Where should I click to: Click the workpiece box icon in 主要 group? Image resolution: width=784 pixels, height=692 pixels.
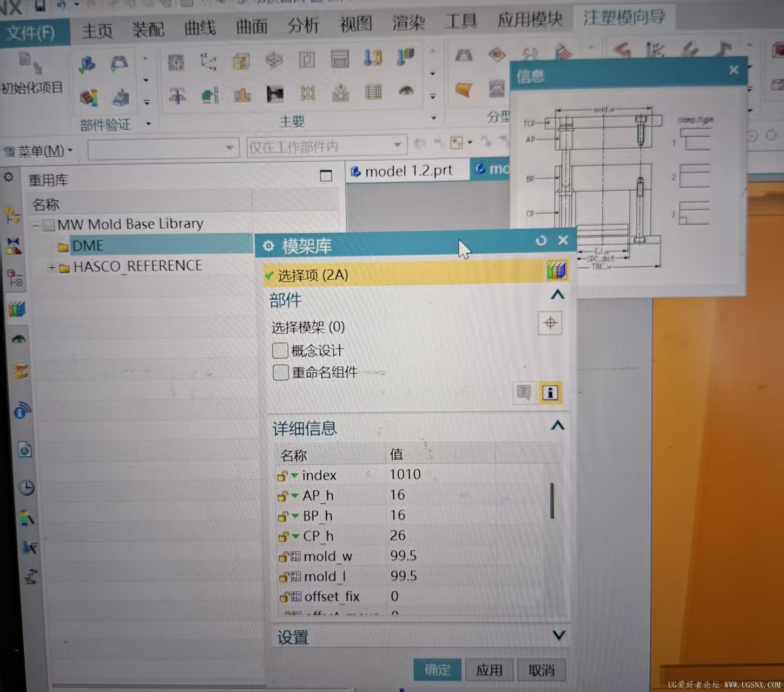click(241, 61)
